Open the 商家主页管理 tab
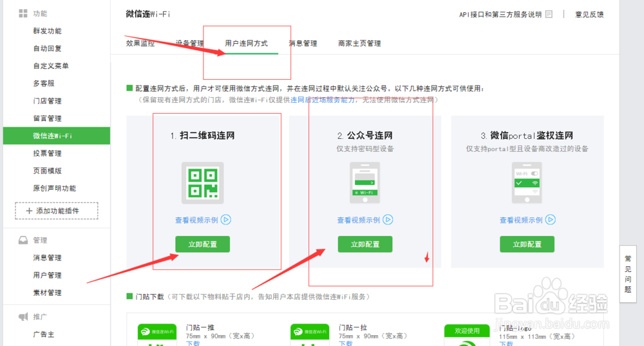 coord(359,44)
